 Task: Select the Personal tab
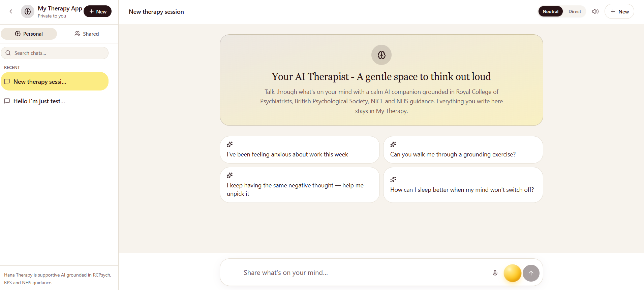[x=29, y=34]
